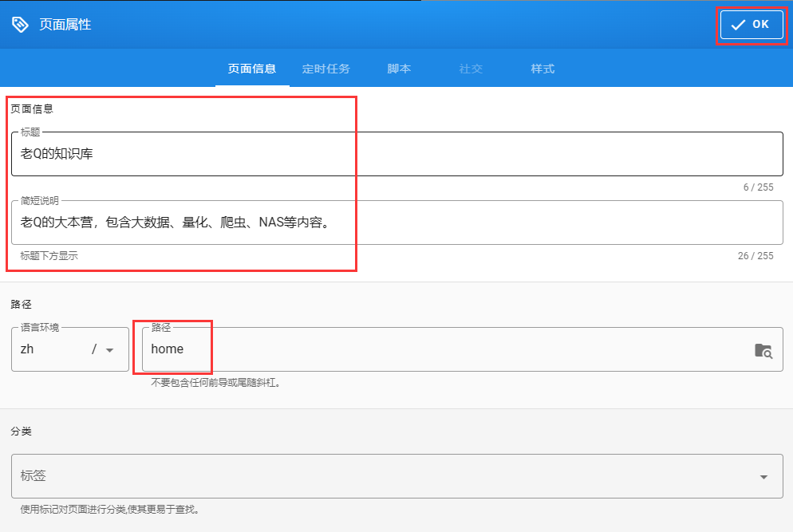Screen dimensions: 793x532
Task: Focus the 简短说明 description field
Action: 397,223
